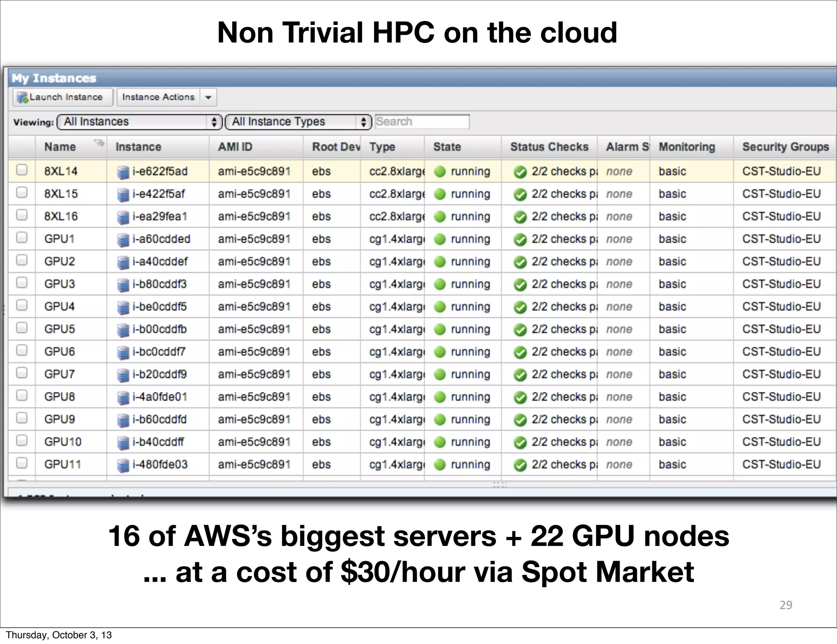Sort by the Security Groups column header
The width and height of the screenshot is (837, 644).
coord(786,147)
